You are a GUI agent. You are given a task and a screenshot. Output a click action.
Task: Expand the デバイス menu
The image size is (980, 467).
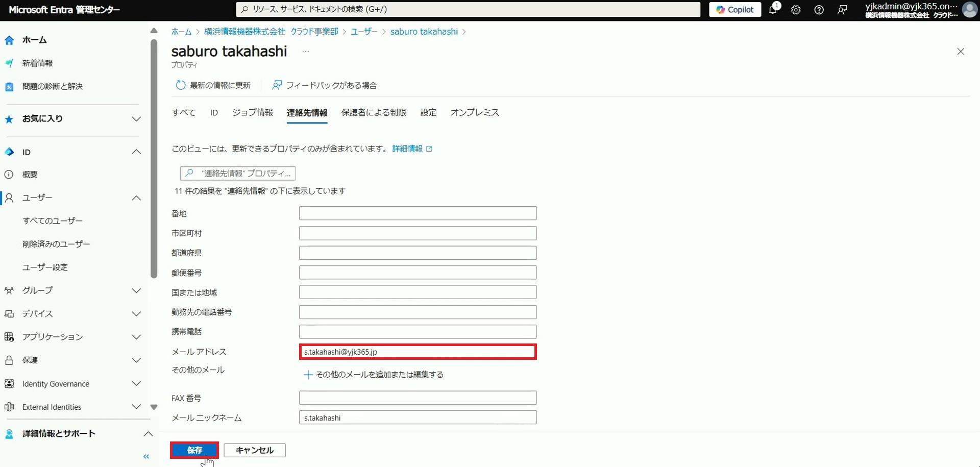coord(136,314)
